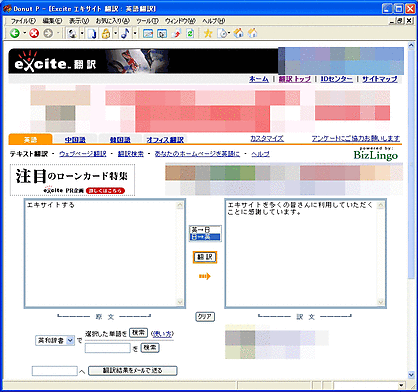The width and height of the screenshot is (418, 392).
Task: Click the history page-with-clock icon
Action: 222,34
